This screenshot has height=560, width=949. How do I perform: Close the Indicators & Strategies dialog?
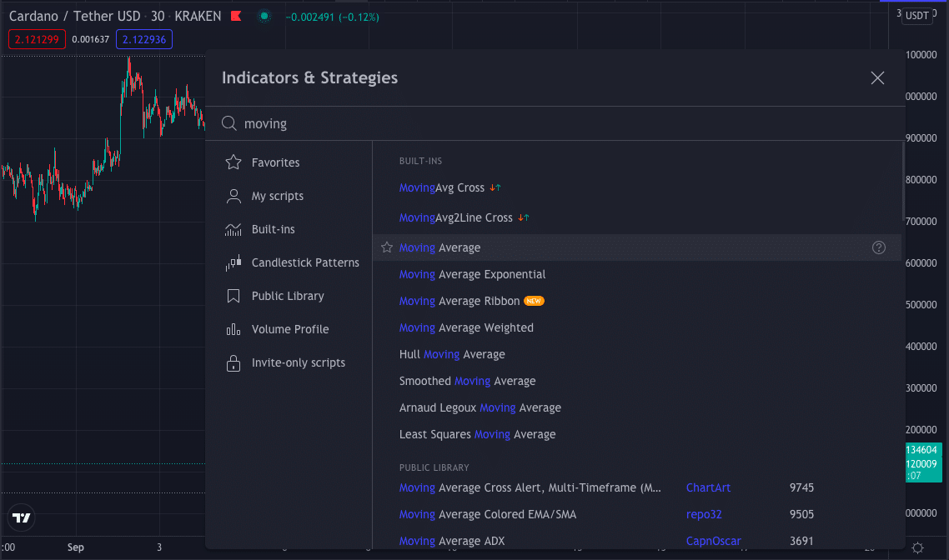click(x=877, y=77)
